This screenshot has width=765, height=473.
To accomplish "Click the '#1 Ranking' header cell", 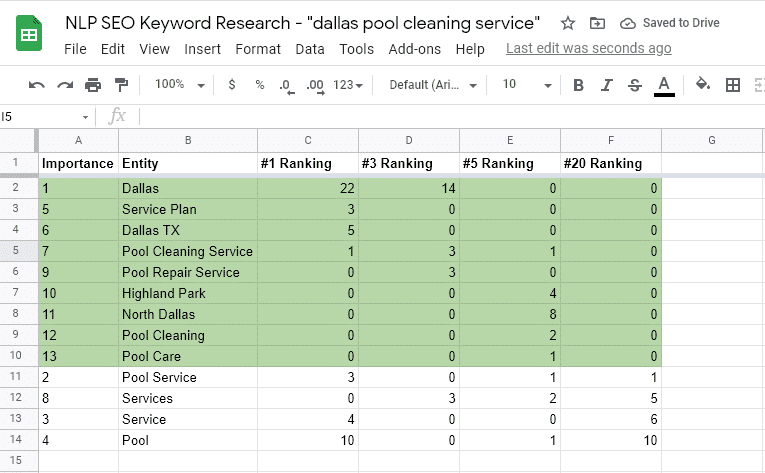I will click(x=308, y=164).
